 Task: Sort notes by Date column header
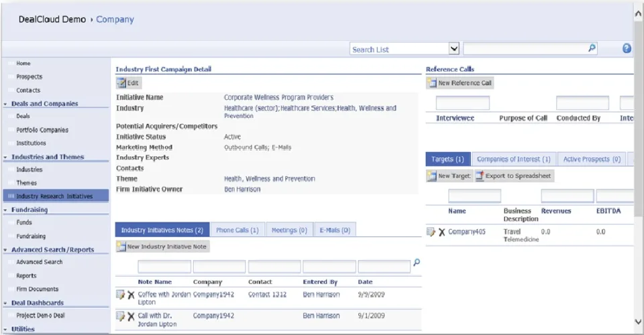click(x=365, y=281)
